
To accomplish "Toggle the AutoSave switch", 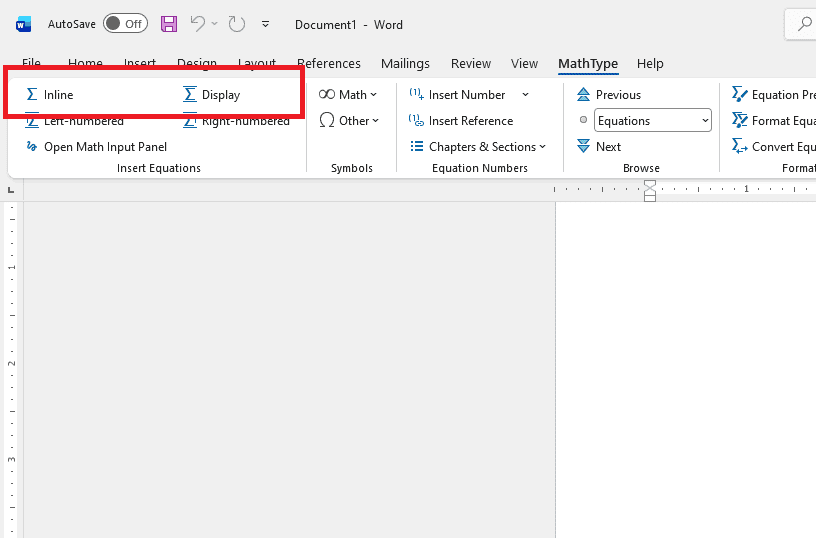I will pos(125,24).
